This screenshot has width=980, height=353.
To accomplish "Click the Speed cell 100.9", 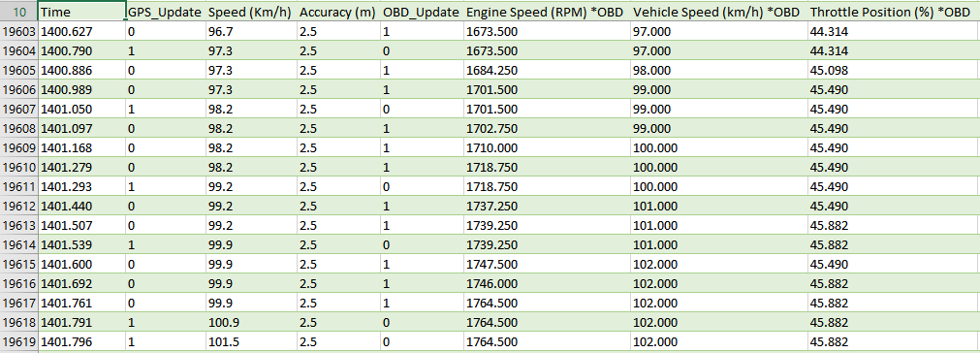I will tap(251, 322).
